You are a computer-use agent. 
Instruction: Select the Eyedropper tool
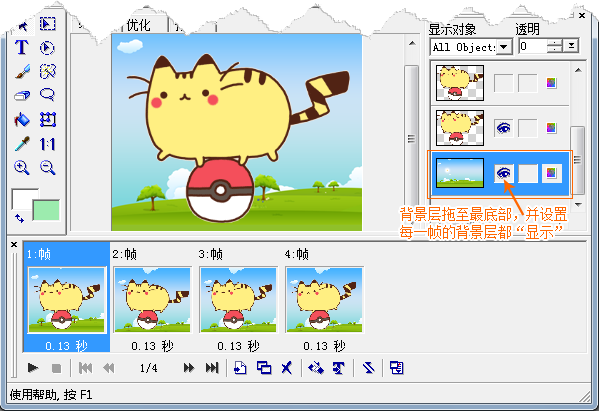click(22, 144)
